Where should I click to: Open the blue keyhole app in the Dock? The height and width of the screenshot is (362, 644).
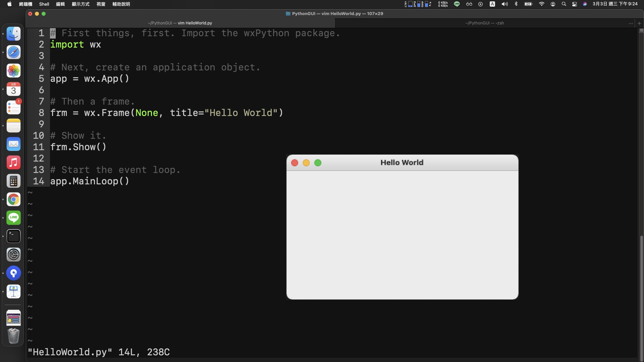pos(13,273)
